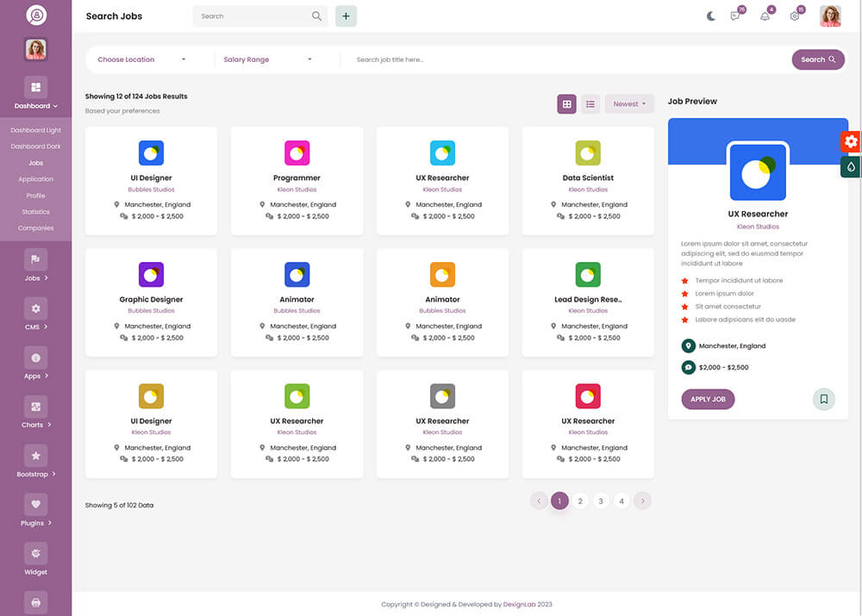Viewport: 862px width, 616px height.
Task: Expand the Newest sort dropdown
Action: 629,104
